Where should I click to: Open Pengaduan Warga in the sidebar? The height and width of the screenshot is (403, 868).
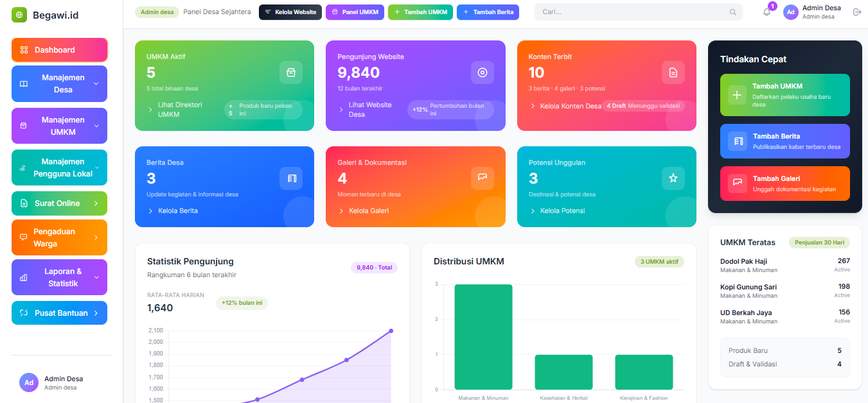coord(59,237)
